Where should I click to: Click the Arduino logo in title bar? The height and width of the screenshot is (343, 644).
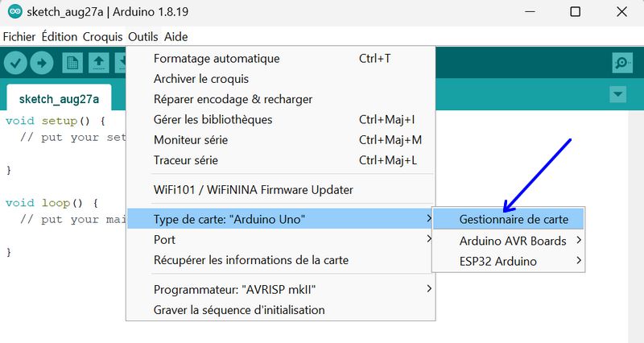(x=15, y=11)
